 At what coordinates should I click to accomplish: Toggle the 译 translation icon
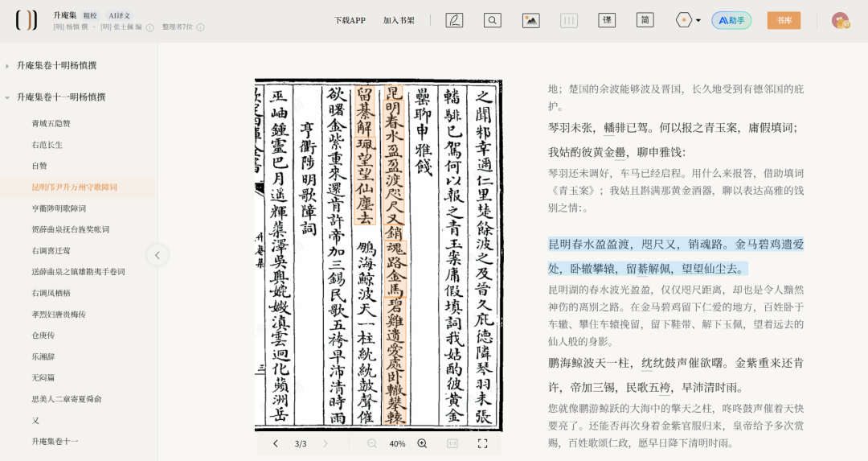click(x=608, y=20)
